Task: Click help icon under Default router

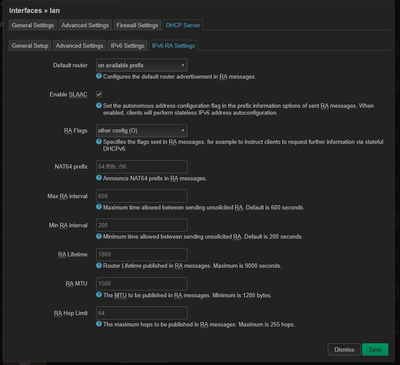Action: (99, 76)
